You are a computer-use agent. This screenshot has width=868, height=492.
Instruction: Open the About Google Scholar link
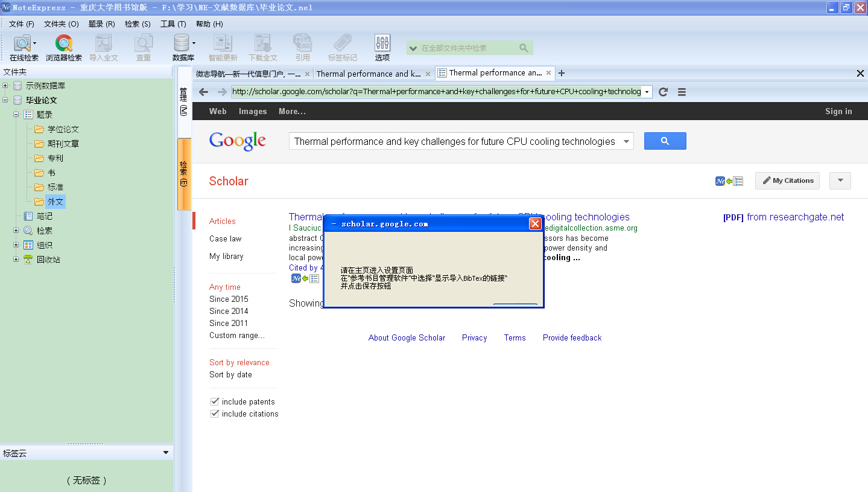click(x=407, y=337)
